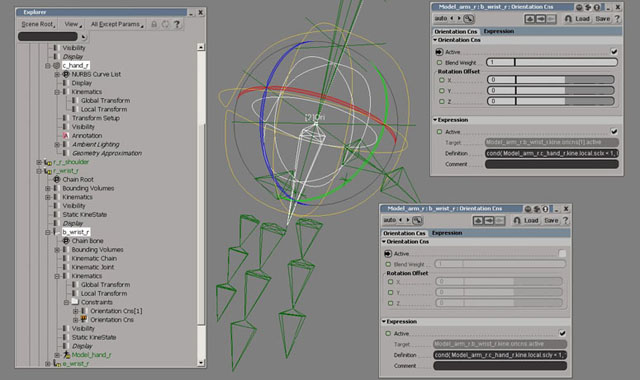Click the c_hand_r null object icon
This screenshot has width=640, height=380.
pos(56,65)
